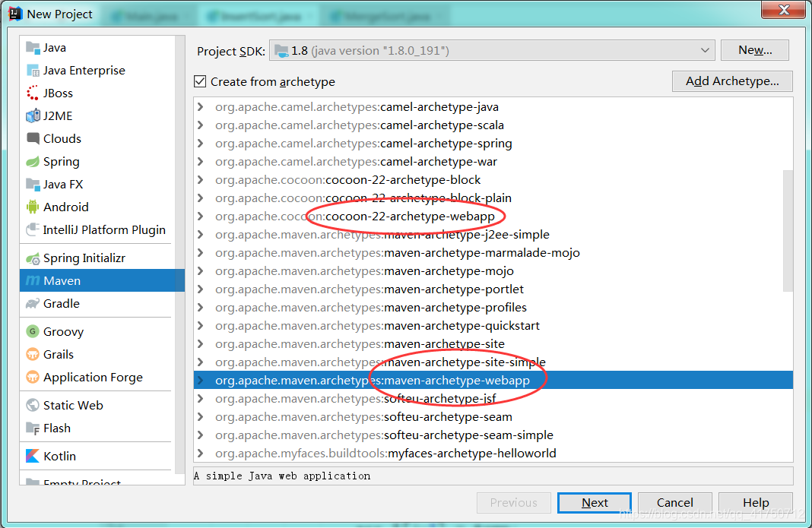Click the Flash folder icon
The height and width of the screenshot is (528, 812).
pyautogui.click(x=33, y=428)
